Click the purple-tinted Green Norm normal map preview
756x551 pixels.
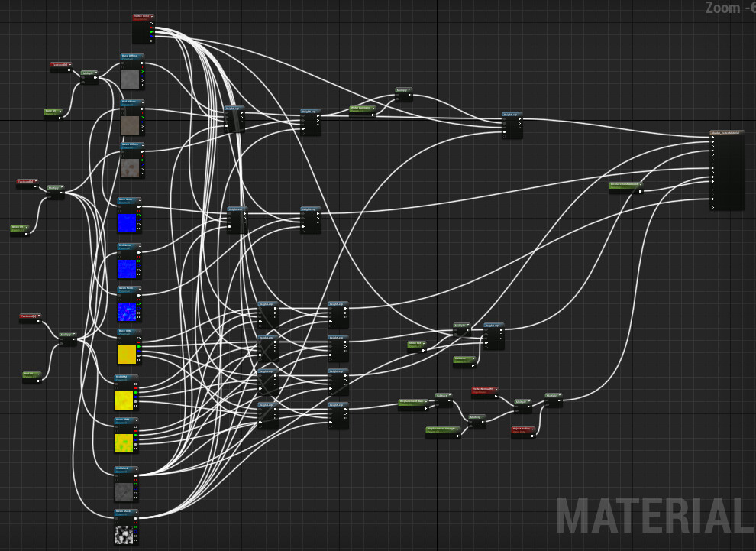coord(127,312)
